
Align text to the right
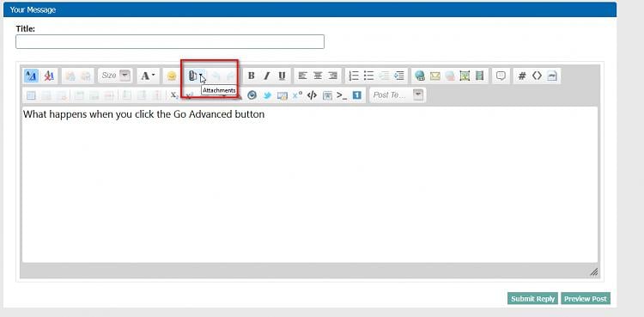332,76
